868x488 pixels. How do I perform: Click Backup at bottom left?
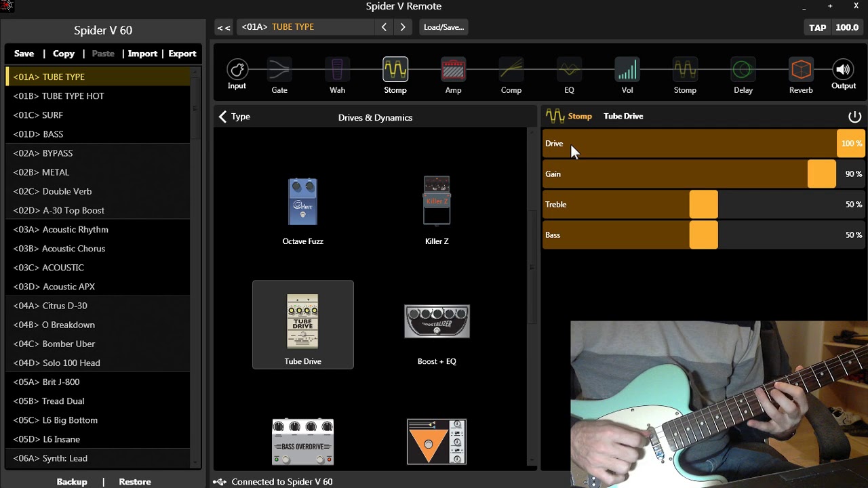[x=72, y=482]
